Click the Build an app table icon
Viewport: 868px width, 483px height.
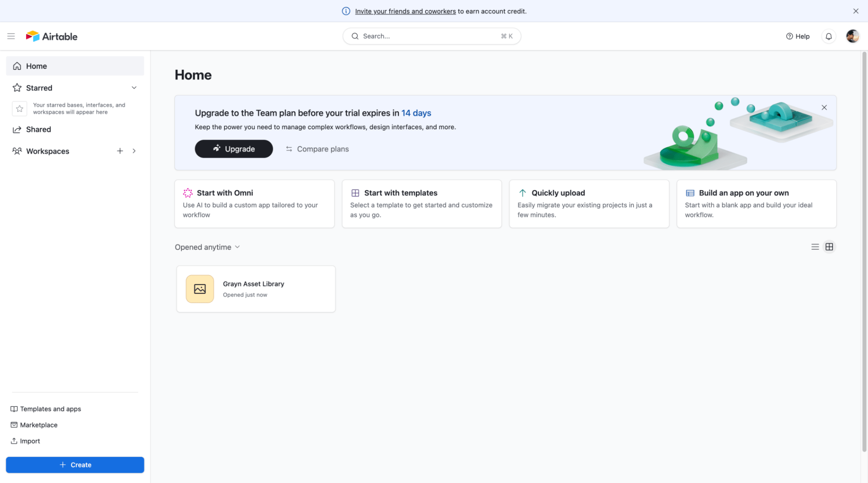pyautogui.click(x=690, y=193)
